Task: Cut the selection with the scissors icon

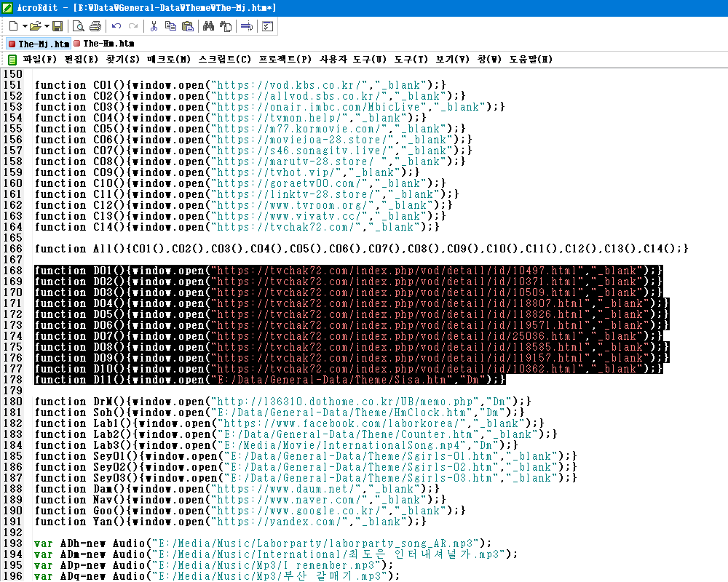Action: click(x=154, y=26)
